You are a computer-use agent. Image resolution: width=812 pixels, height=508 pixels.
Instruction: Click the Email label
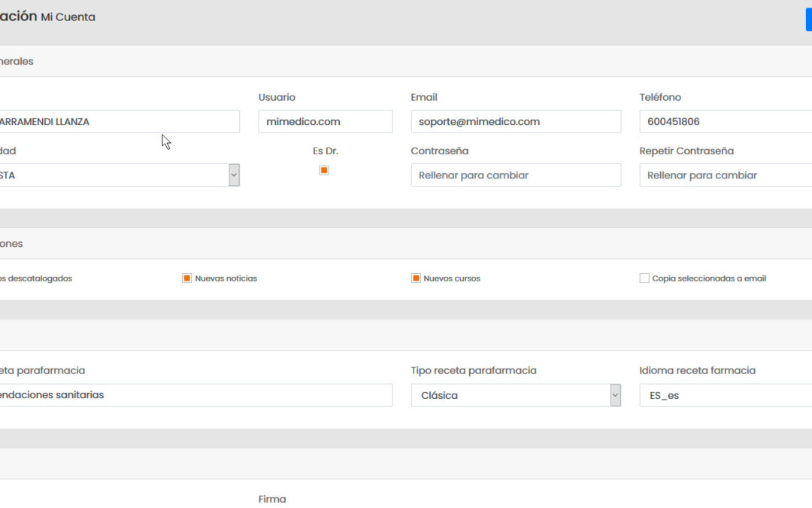[x=424, y=97]
